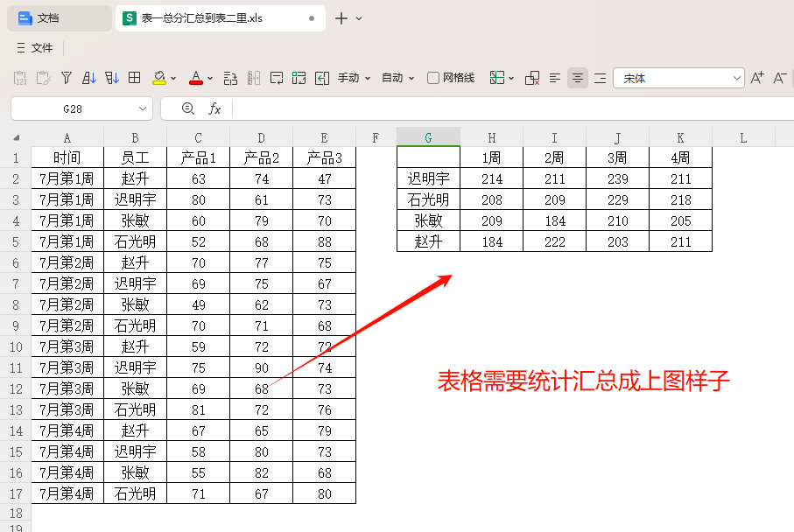Click the freeze panes toolbar icon
Screen dimensions: 794x532
299,78
